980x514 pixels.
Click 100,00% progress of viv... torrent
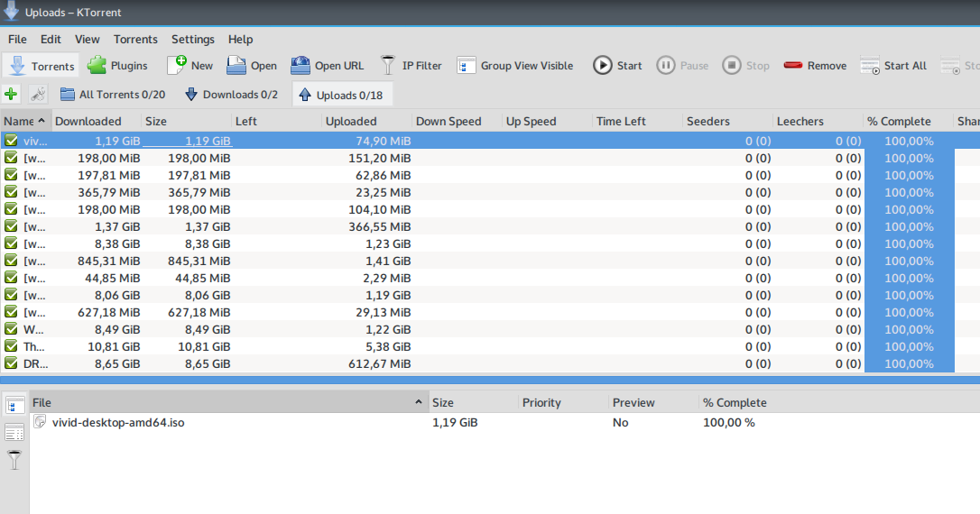click(909, 142)
